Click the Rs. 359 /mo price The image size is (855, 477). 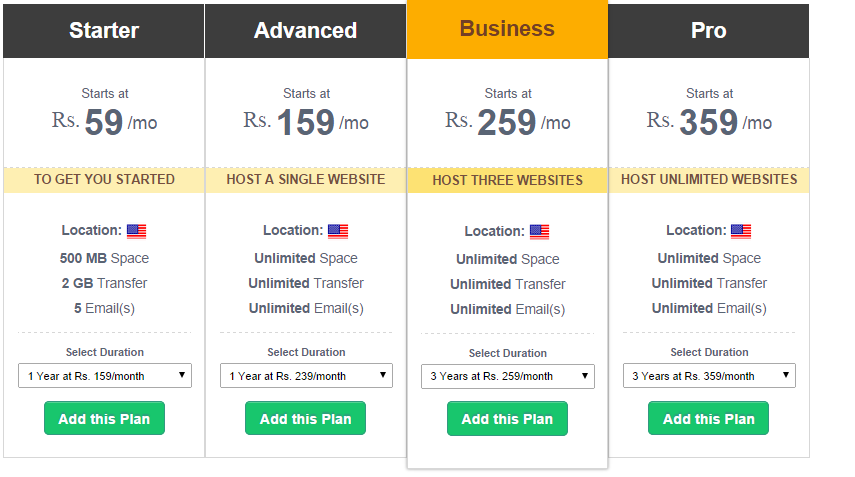point(709,122)
